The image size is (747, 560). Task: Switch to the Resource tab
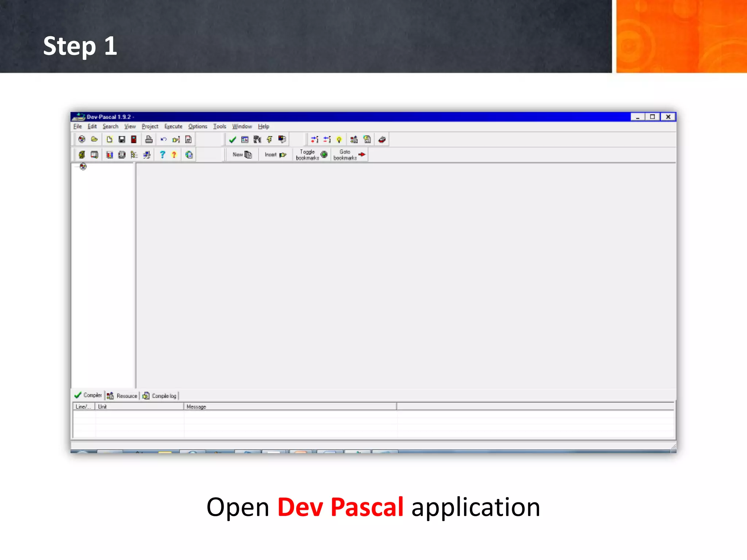(122, 396)
